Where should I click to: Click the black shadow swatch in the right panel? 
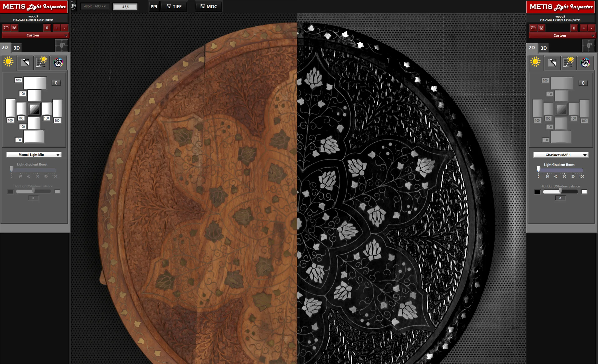tap(537, 192)
